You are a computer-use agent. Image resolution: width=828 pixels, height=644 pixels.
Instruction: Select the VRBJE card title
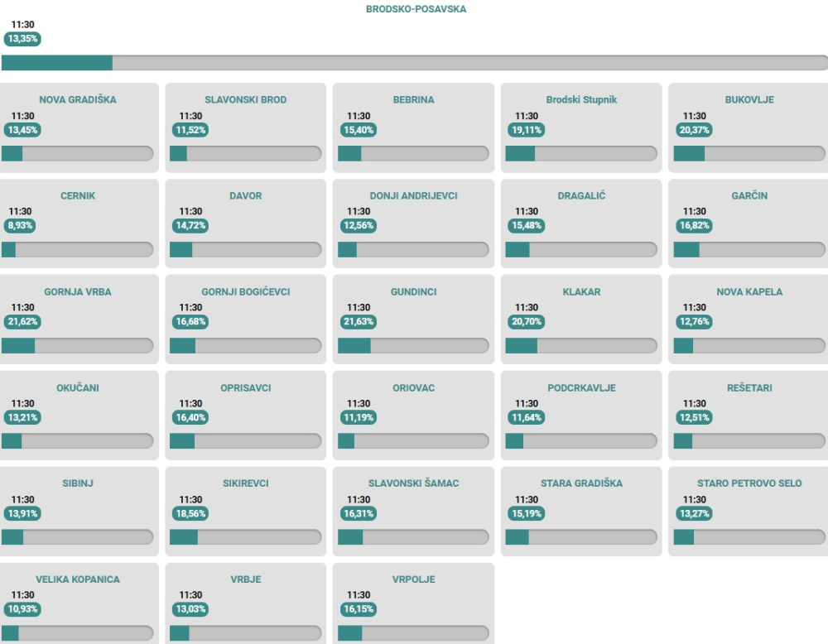pos(246,579)
